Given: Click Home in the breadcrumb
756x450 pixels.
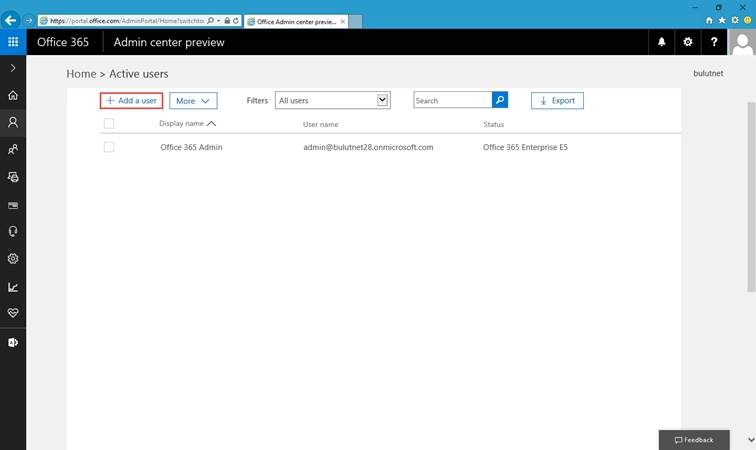Looking at the screenshot, I should (81, 74).
